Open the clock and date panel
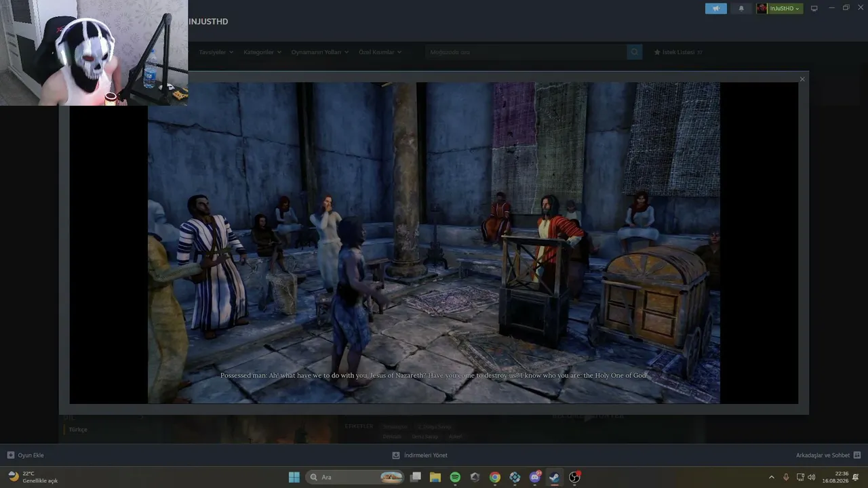The image size is (868, 488). click(835, 477)
